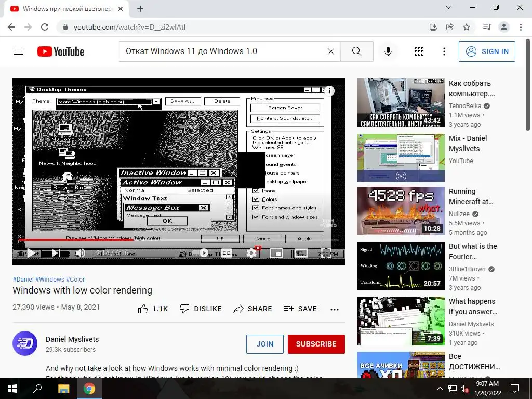Viewport: 532px width, 399px height.
Task: Open Chrome's tab search chevron
Action: point(448,7)
